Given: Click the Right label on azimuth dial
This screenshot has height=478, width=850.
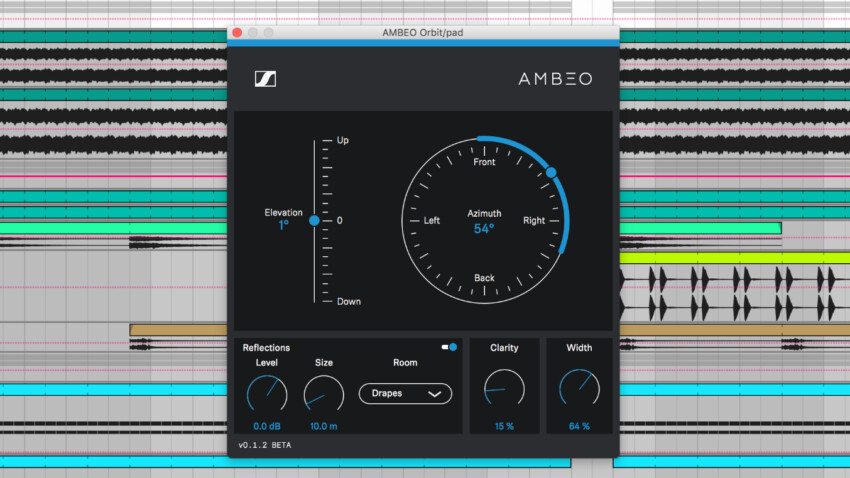Looking at the screenshot, I should [534, 221].
